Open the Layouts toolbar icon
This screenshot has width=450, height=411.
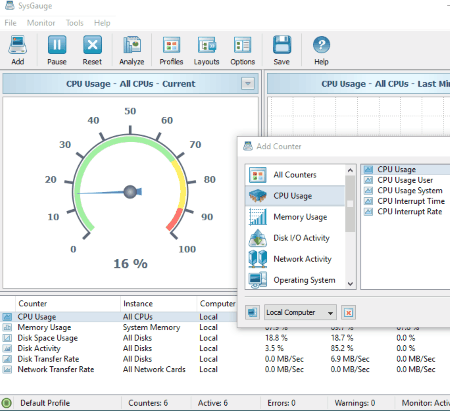(207, 50)
